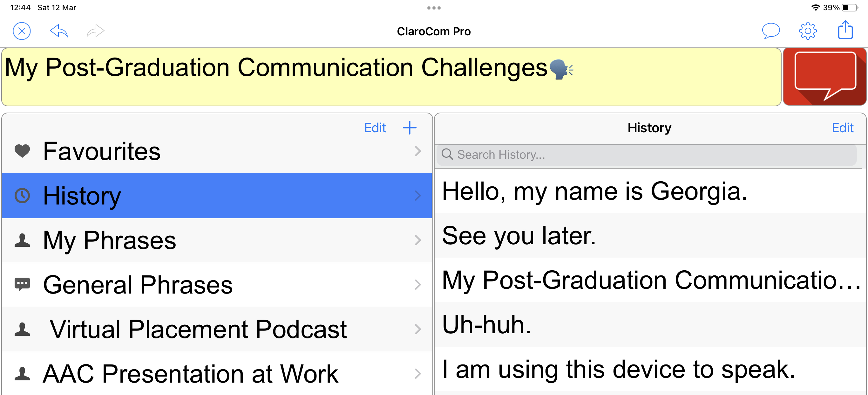Image resolution: width=868 pixels, height=395 pixels.
Task: Open ClaroCom settings gear
Action: 808,31
